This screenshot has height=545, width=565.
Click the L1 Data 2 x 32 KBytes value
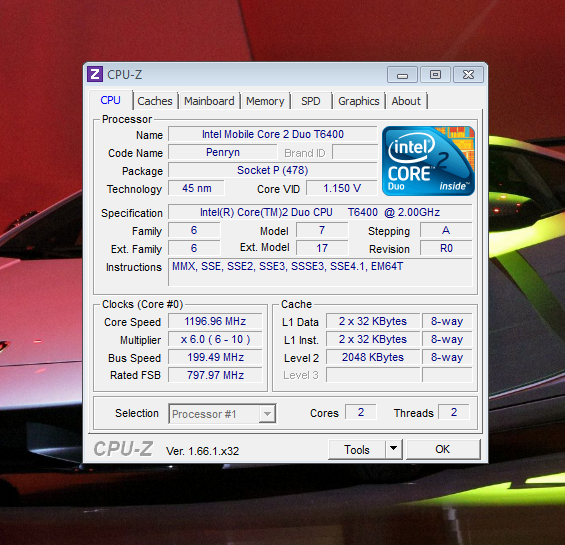pyautogui.click(x=373, y=321)
